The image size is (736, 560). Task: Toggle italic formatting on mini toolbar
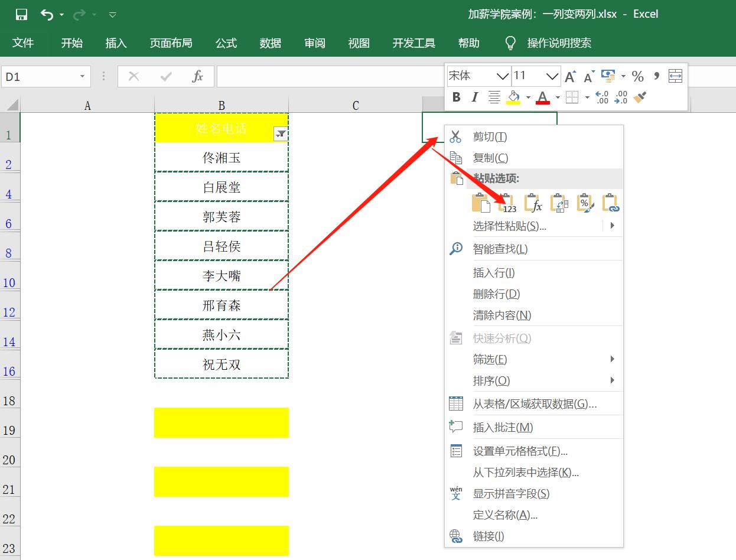[474, 97]
